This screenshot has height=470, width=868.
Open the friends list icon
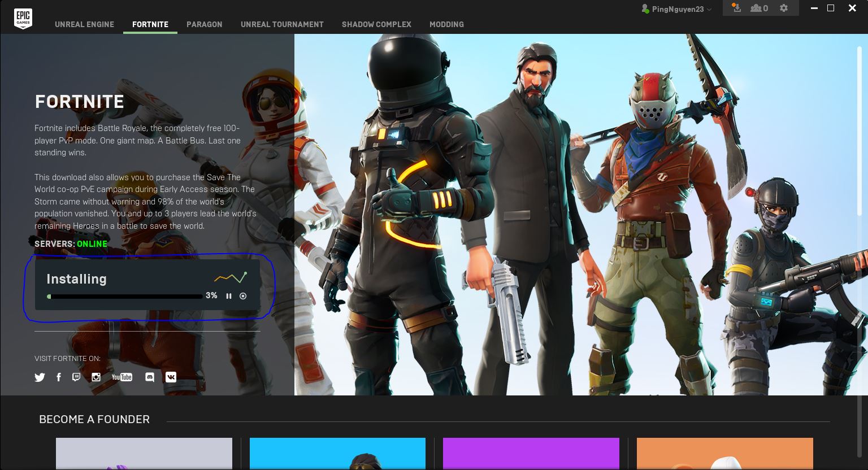click(759, 8)
